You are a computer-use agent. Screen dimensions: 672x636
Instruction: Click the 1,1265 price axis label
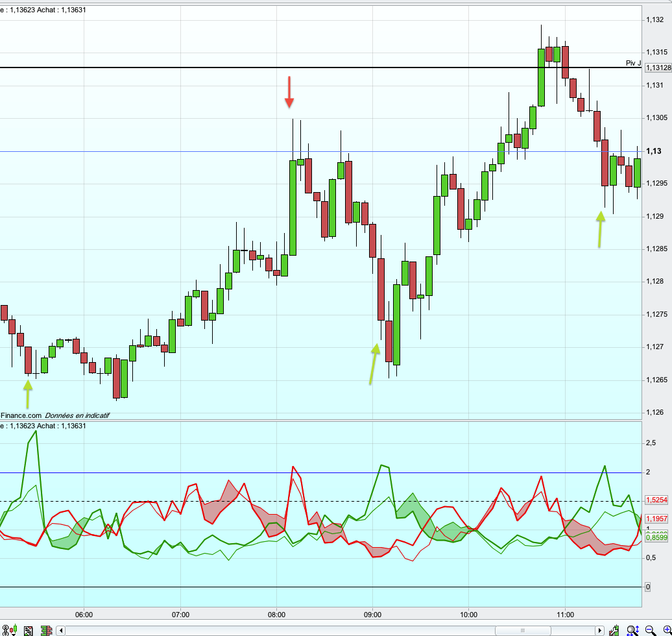[656, 380]
